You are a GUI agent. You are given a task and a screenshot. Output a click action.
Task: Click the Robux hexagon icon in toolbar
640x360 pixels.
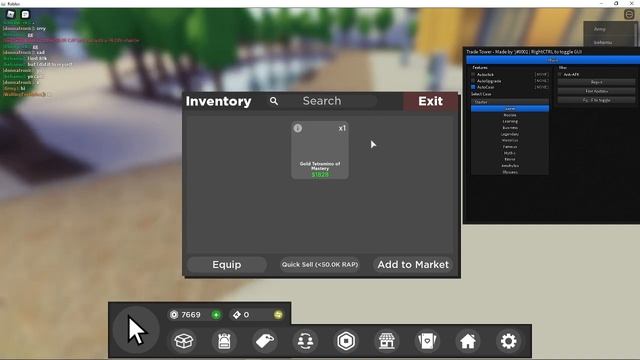point(346,341)
